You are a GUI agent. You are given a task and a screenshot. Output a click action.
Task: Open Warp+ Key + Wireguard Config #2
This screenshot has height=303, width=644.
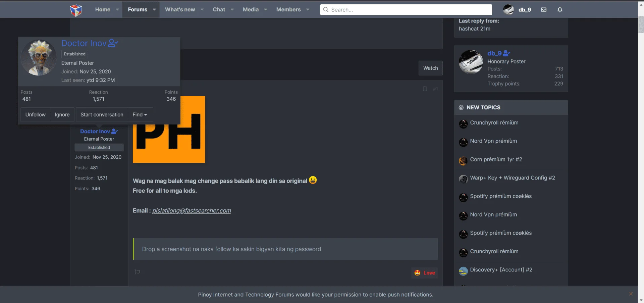pos(513,178)
